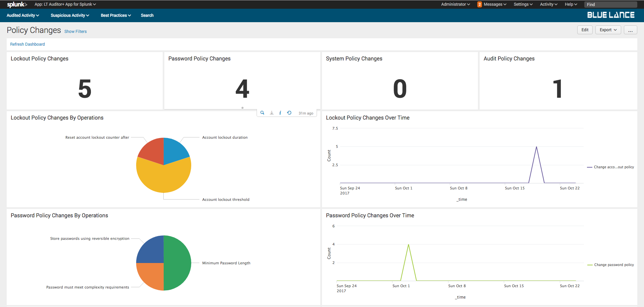644x307 pixels.
Task: Click the Edit button
Action: click(x=585, y=30)
